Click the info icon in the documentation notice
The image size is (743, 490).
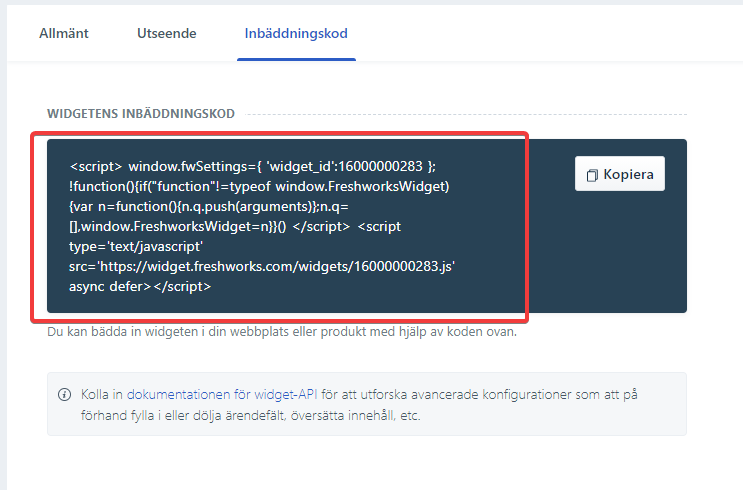coord(64,395)
